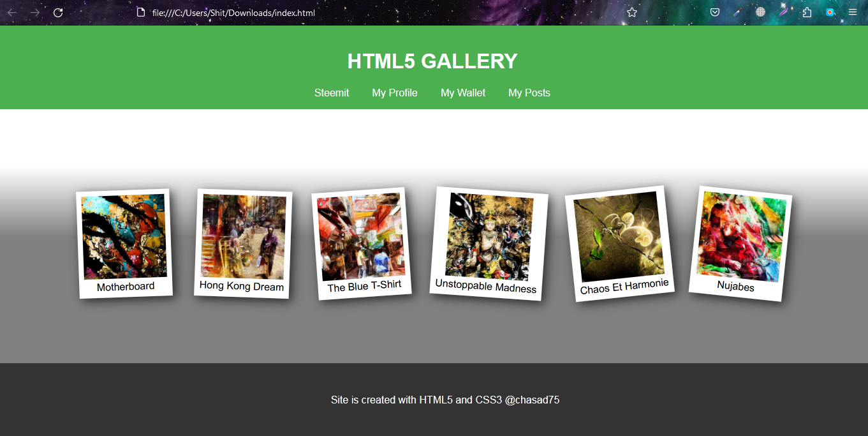Click the grey globe extension icon

click(760, 12)
